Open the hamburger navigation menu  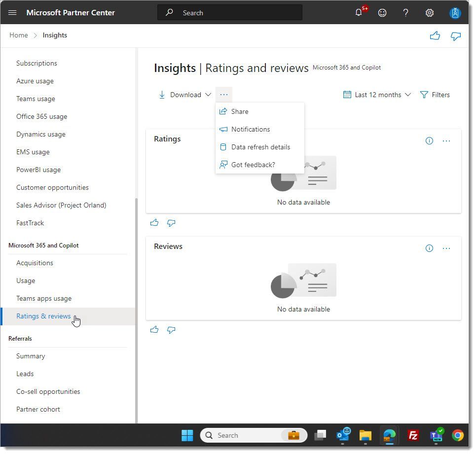click(x=12, y=12)
